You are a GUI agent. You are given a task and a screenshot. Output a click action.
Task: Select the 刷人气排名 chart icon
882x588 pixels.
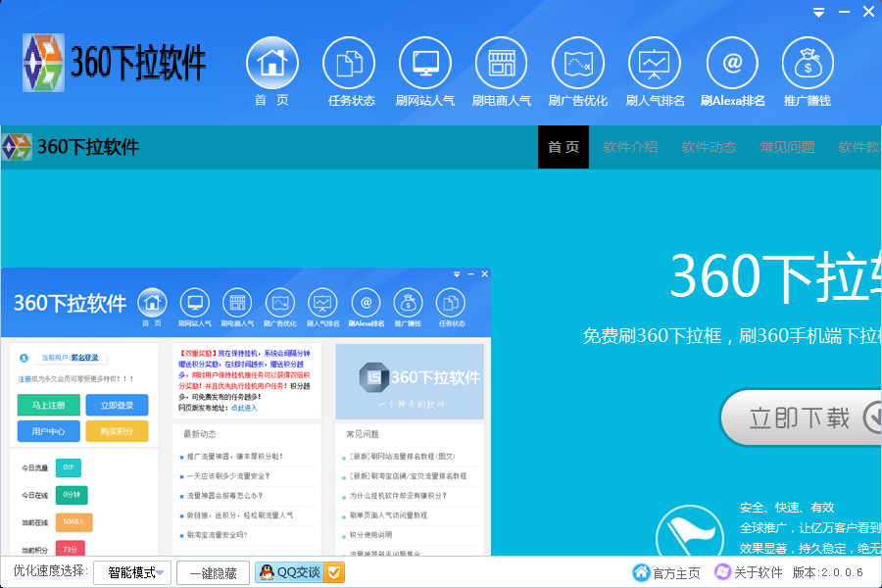pyautogui.click(x=655, y=62)
